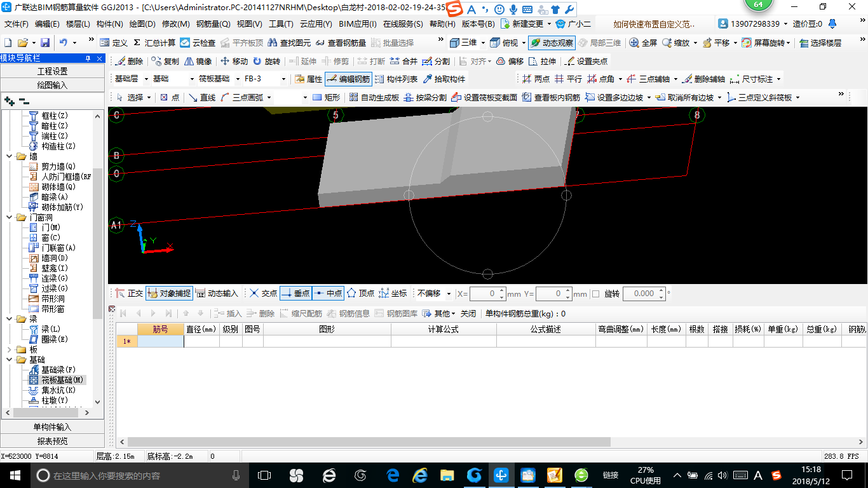868x488 pixels.
Task: Click 选择楼层 select floor button
Action: [820, 43]
